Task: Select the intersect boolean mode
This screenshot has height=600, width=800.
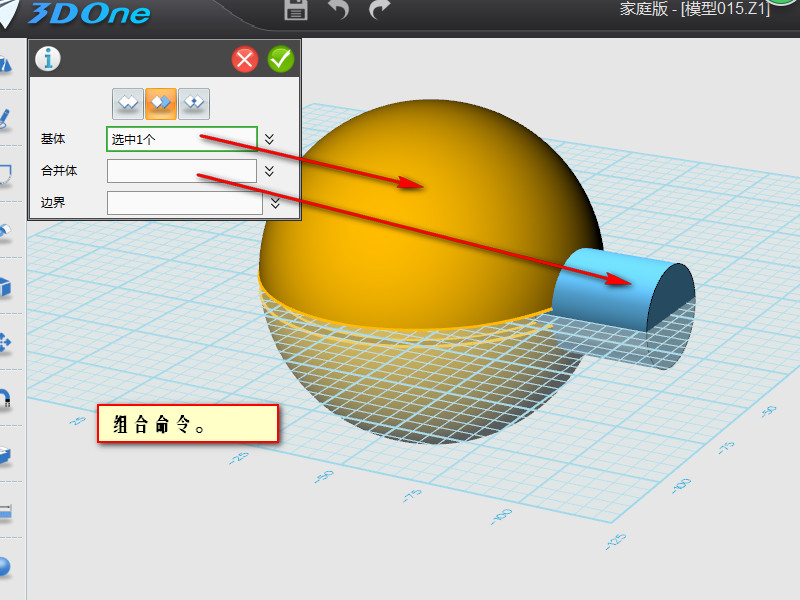Action: (x=194, y=102)
